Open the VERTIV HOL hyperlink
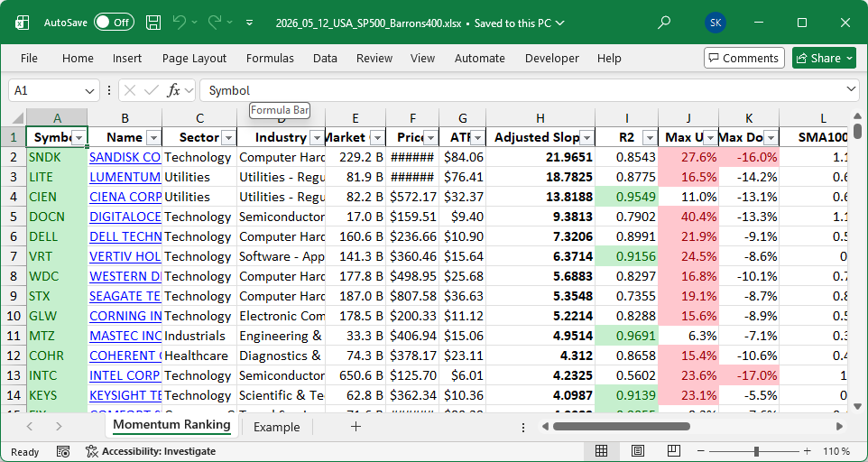The width and height of the screenshot is (868, 462). coord(125,257)
